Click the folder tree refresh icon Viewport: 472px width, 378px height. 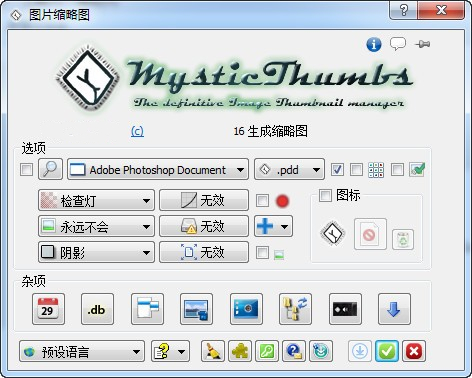295,309
